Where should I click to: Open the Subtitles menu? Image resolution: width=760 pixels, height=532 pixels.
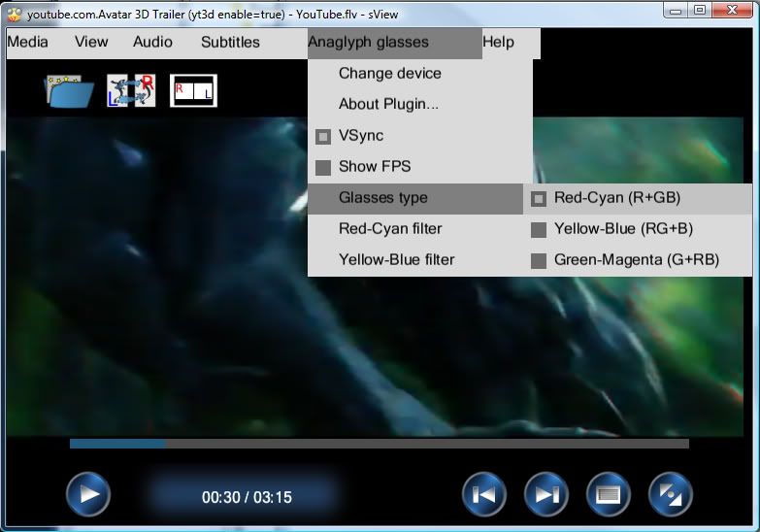coord(230,42)
